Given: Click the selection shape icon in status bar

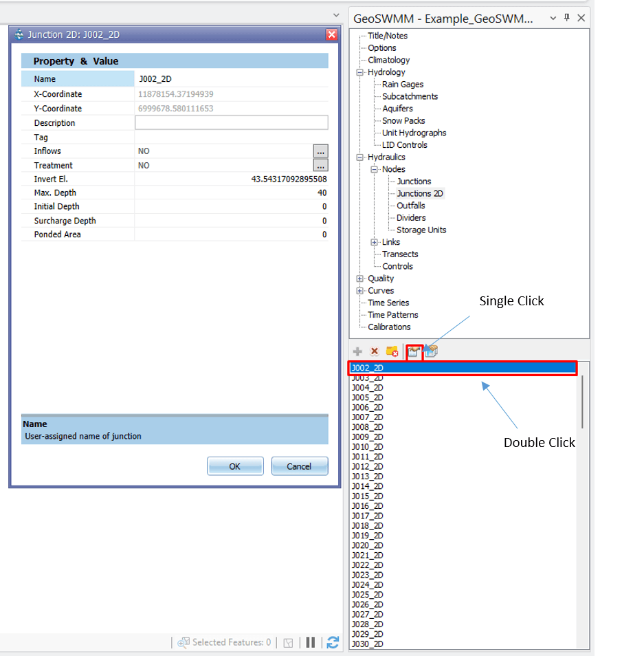Looking at the screenshot, I should coord(287,642).
